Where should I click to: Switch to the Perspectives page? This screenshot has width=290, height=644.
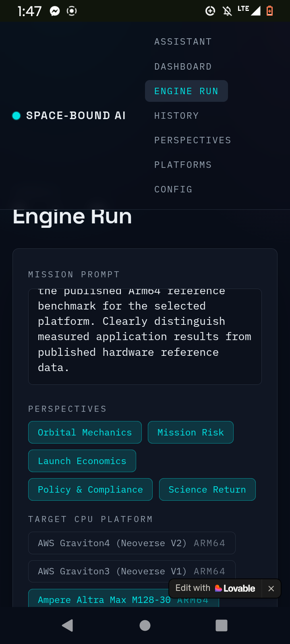click(x=193, y=140)
